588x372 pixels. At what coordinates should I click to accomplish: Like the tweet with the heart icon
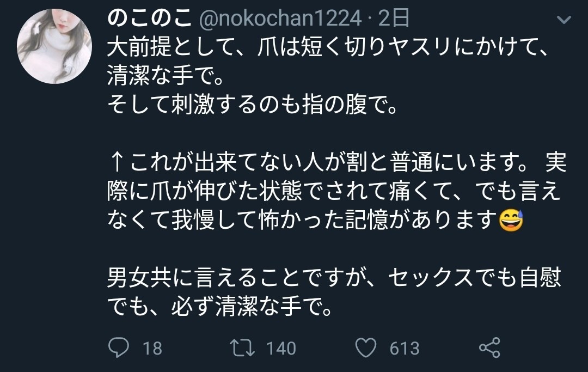[366, 347]
